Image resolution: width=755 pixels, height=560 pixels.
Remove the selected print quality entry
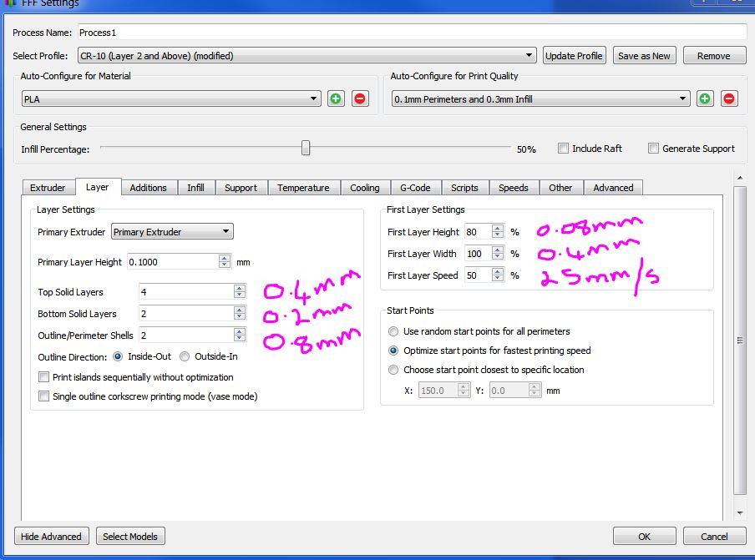(x=729, y=98)
